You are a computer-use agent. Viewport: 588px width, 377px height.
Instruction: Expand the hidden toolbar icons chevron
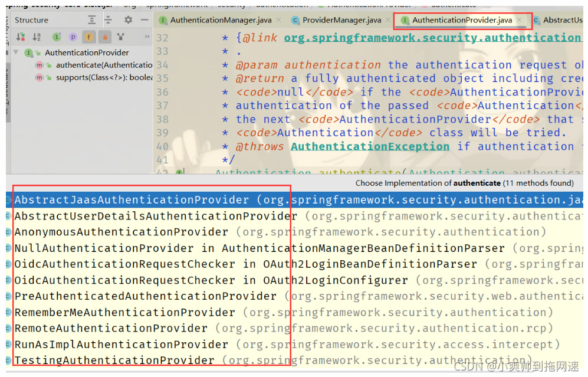point(146,37)
